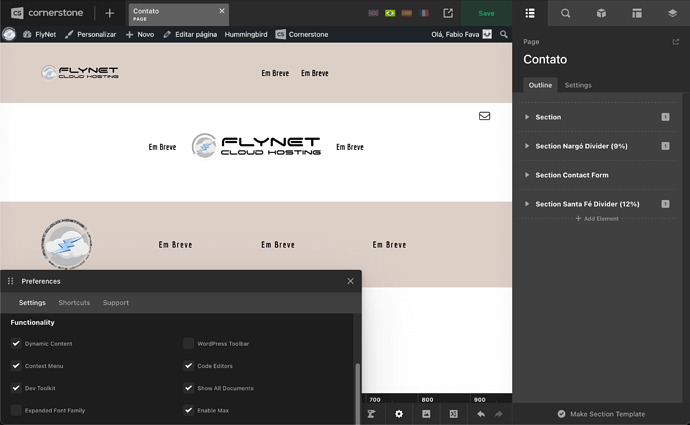This screenshot has width=690, height=425.
Task: Expand Section Santa Fé Divider (12%)
Action: [527, 204]
